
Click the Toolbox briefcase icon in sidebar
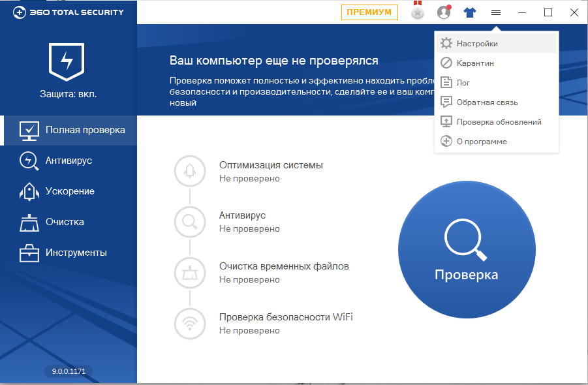29,253
